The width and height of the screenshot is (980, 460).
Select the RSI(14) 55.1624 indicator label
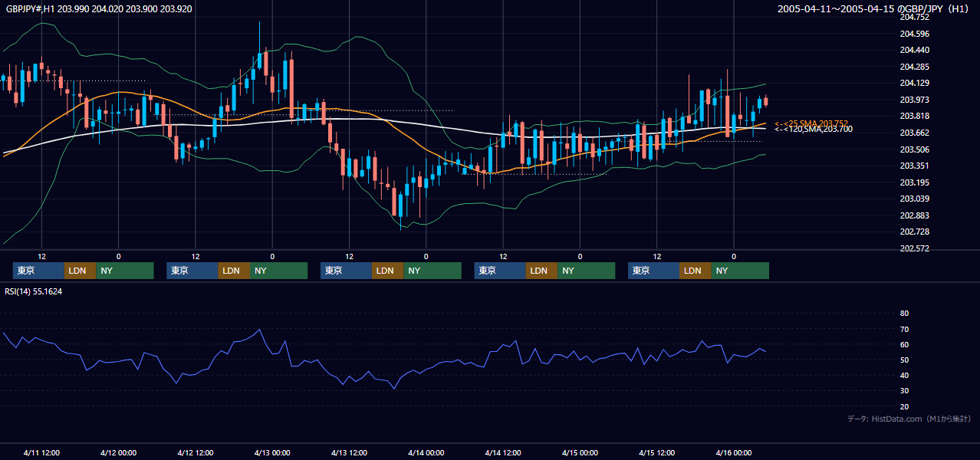click(34, 291)
